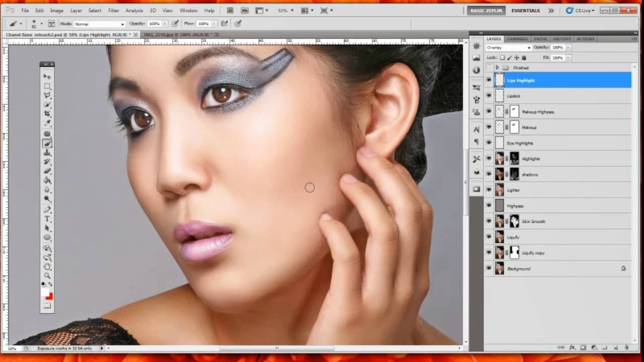Click the foreground color swatch
This screenshot has height=362, width=644.
pyautogui.click(x=45, y=292)
